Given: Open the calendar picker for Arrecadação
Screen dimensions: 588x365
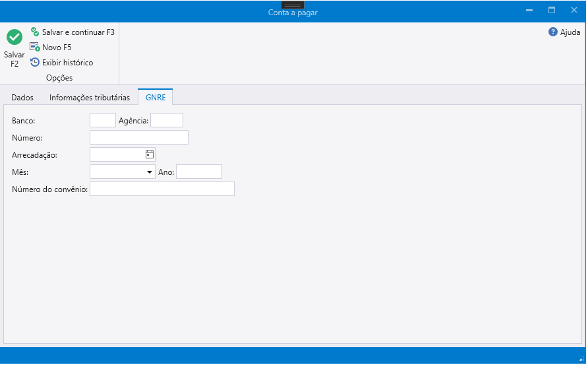Looking at the screenshot, I should pos(150,154).
